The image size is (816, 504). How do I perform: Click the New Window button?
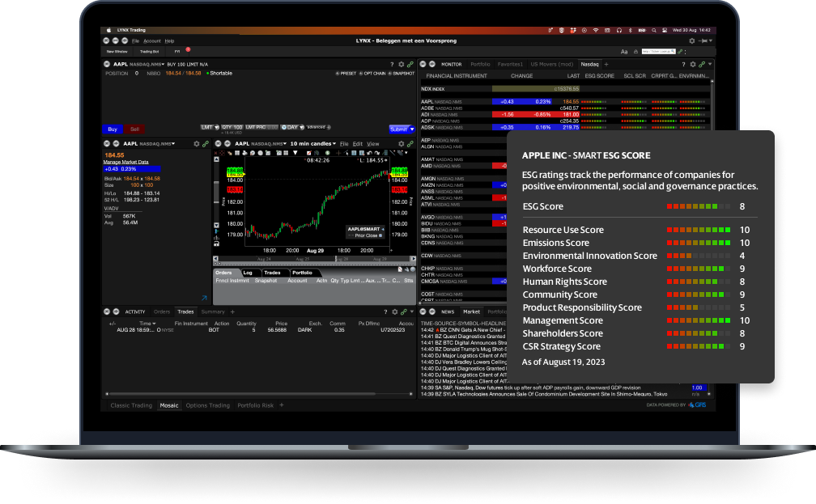click(x=117, y=52)
